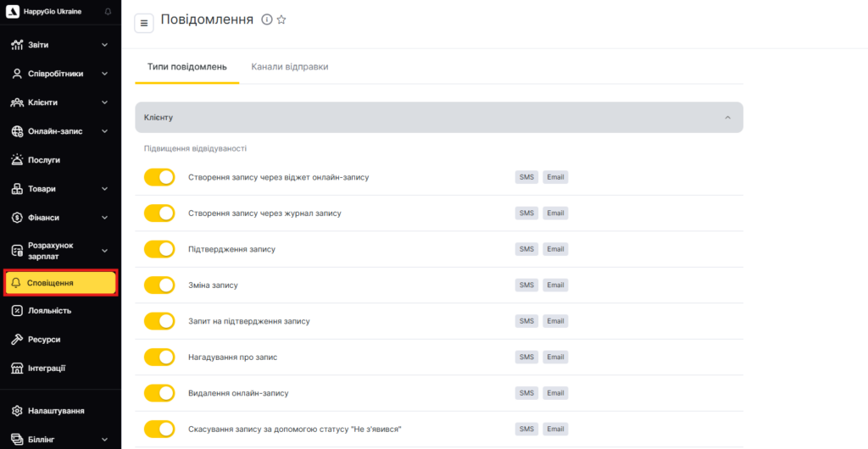Screen dimensions: 868x449
Task: Click the info icon next to Повідомлення title
Action: (267, 19)
